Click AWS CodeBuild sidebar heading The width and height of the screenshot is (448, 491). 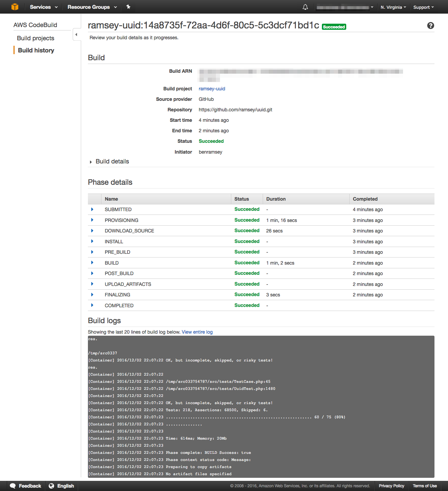35,25
